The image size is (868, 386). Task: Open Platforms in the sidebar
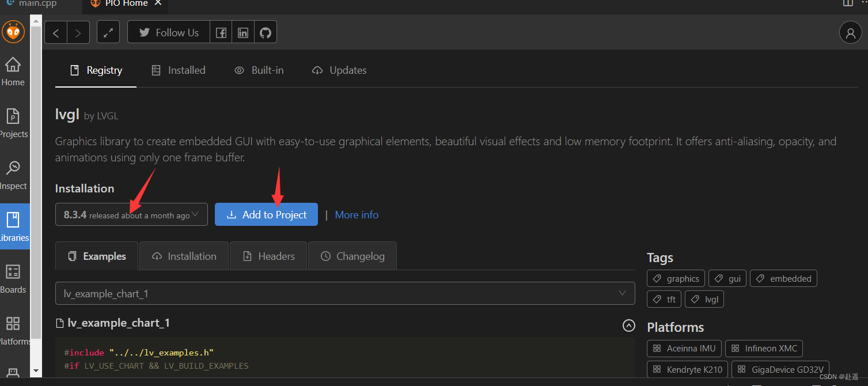pyautogui.click(x=14, y=330)
